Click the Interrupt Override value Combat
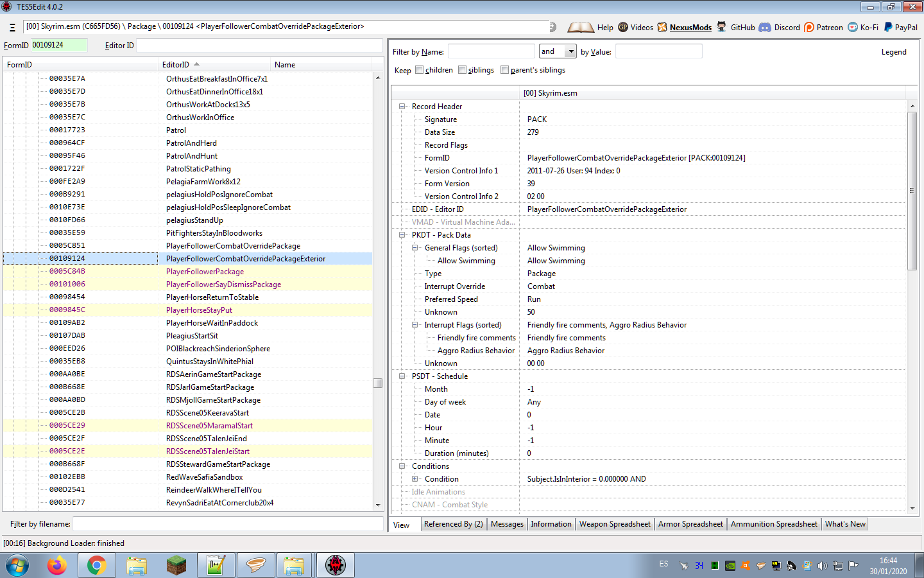The width and height of the screenshot is (924, 578). pyautogui.click(x=541, y=286)
